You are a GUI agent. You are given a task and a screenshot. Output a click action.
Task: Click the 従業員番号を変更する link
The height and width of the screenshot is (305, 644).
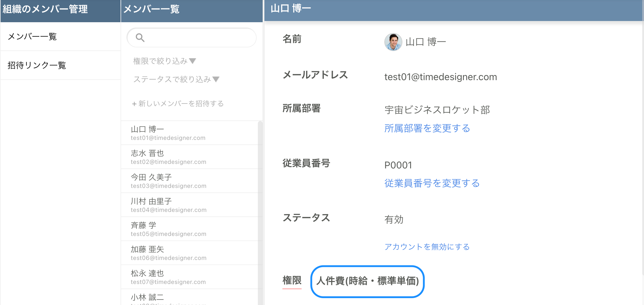(x=432, y=183)
